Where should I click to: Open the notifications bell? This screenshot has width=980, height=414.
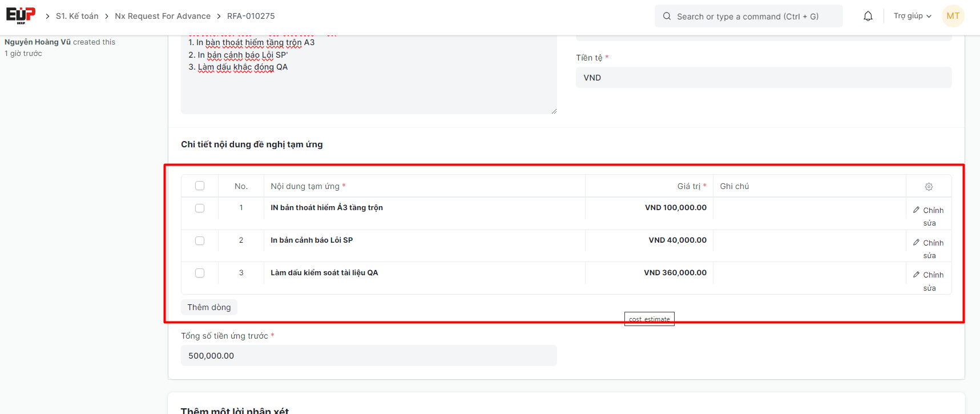(868, 16)
